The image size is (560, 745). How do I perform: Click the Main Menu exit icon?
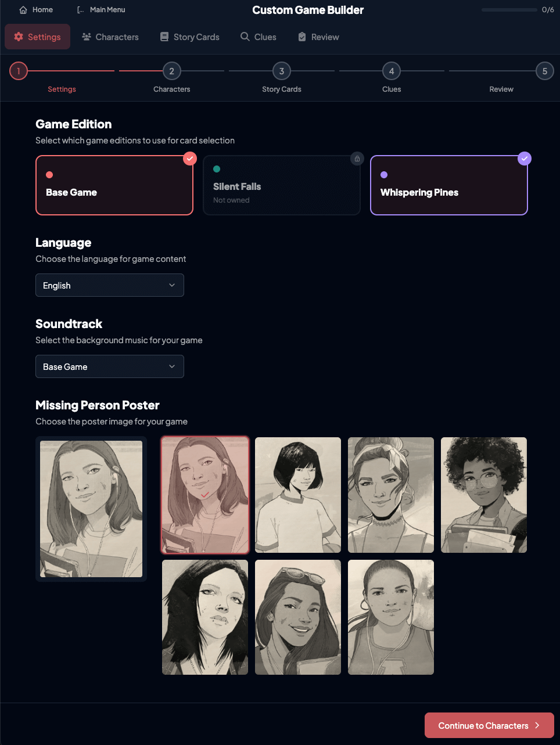point(81,10)
